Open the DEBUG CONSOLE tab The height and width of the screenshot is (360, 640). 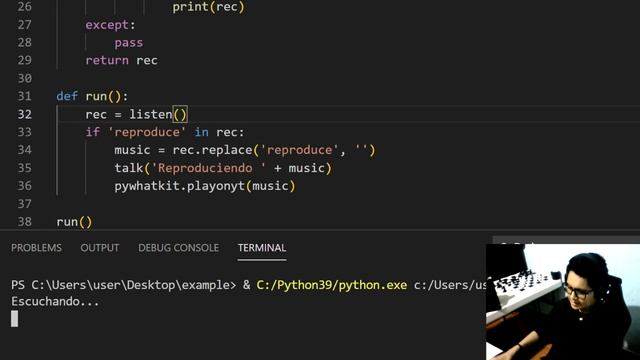(178, 248)
